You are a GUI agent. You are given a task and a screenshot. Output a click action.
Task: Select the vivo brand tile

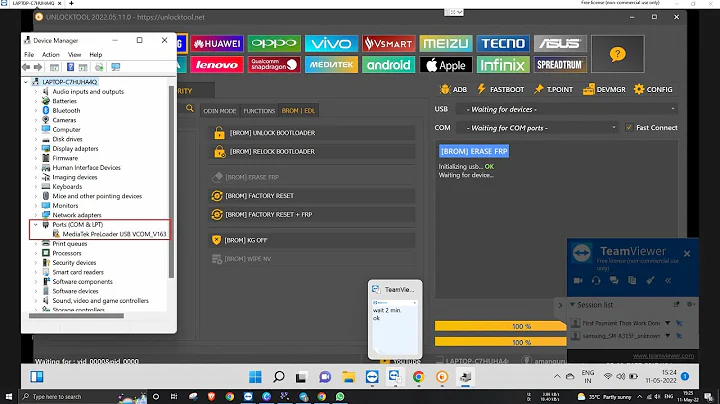[331, 44]
